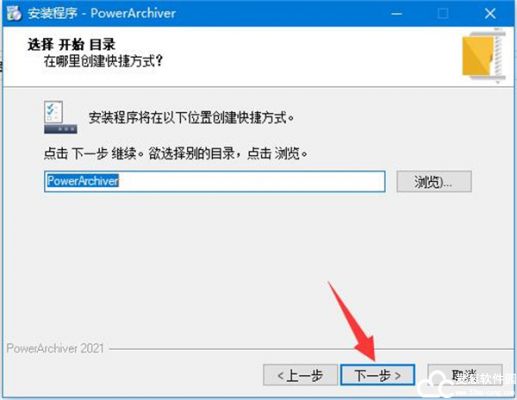This screenshot has width=517, height=400.
Task: Click the grayed-out maximize button
Action: tap(443, 14)
